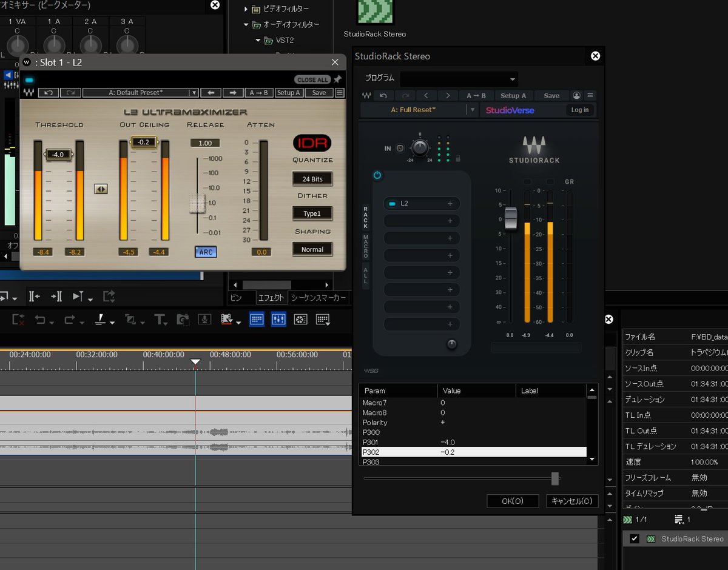Screen dimensions: 728x570
Task: Open StudioRack user account icon
Action: (x=576, y=96)
